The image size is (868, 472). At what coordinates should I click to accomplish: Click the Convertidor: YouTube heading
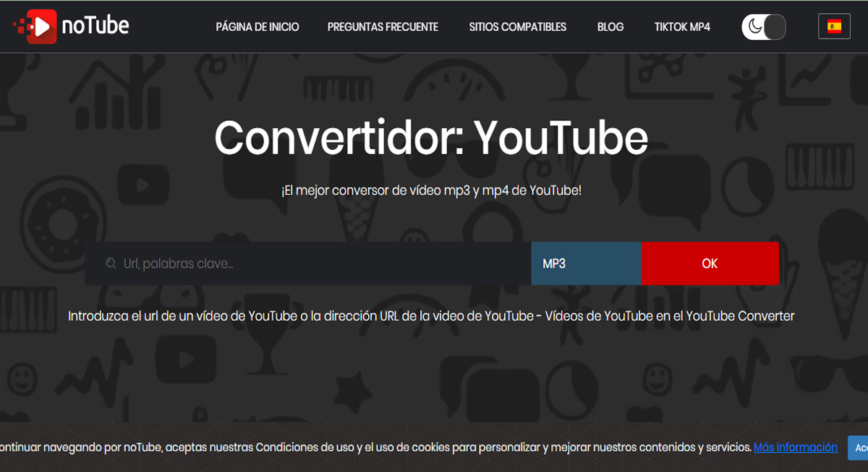tap(431, 138)
